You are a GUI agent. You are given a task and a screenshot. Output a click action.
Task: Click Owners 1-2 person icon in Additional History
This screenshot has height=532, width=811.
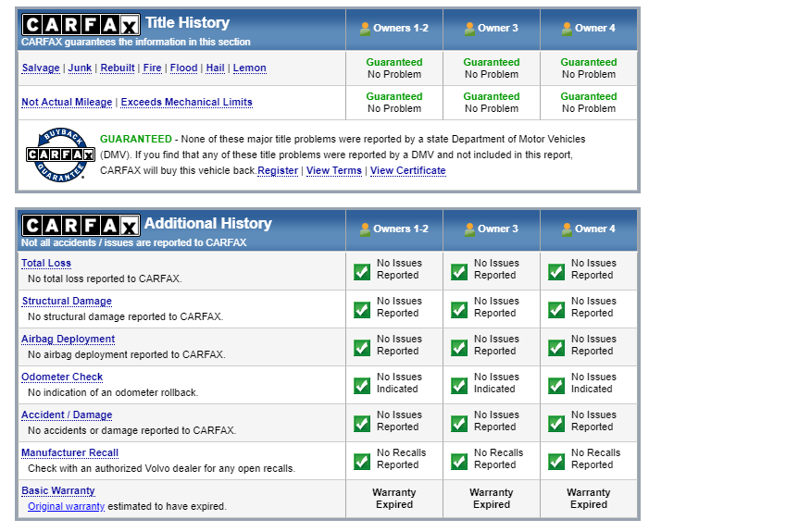[365, 229]
